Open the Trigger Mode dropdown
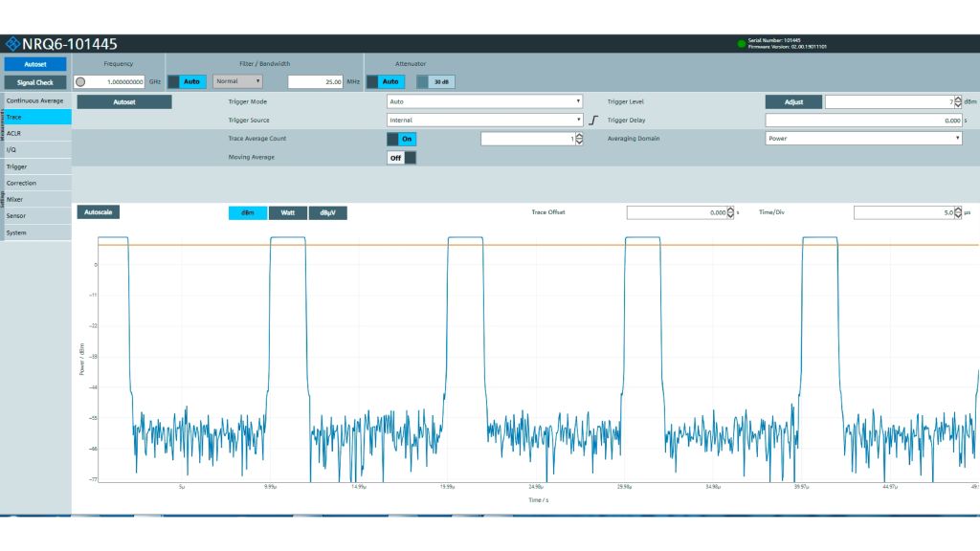The image size is (980, 551). tap(484, 101)
